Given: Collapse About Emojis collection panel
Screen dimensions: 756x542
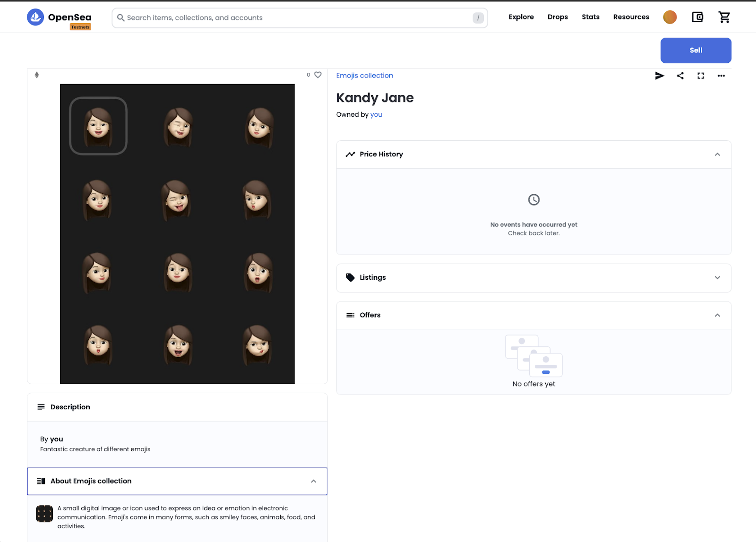Looking at the screenshot, I should pos(313,481).
